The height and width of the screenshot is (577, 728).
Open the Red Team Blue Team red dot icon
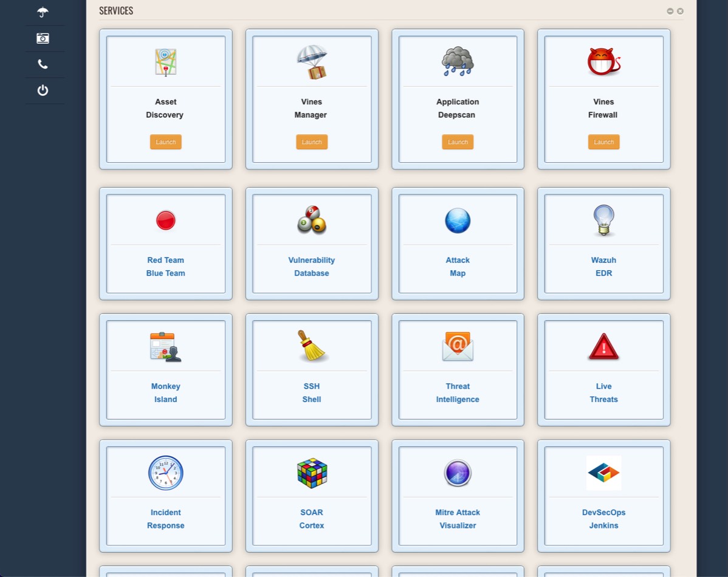[166, 220]
